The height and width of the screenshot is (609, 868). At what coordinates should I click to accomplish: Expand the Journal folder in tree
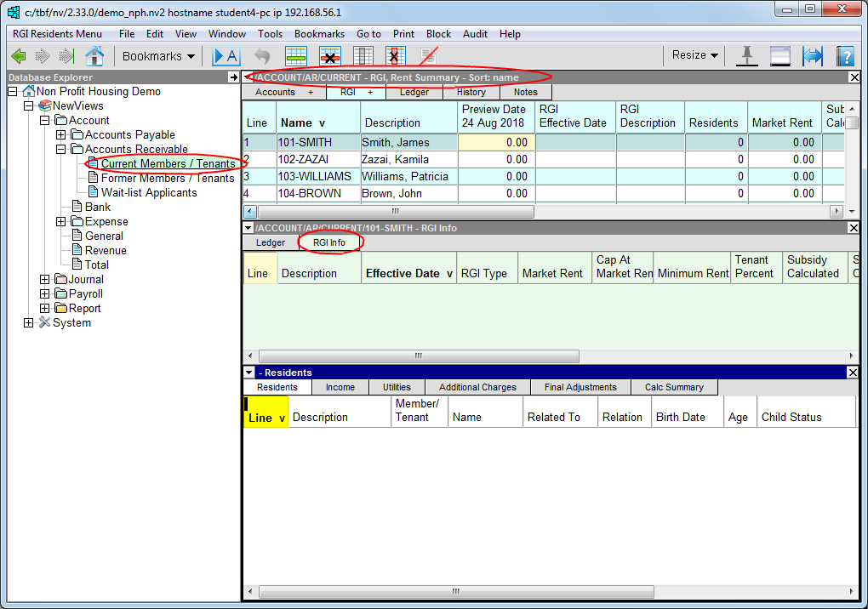(x=45, y=279)
